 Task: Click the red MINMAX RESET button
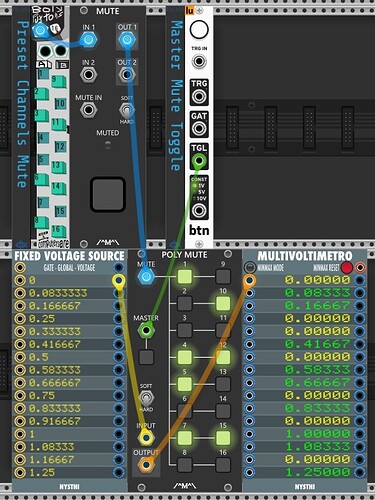point(347,267)
